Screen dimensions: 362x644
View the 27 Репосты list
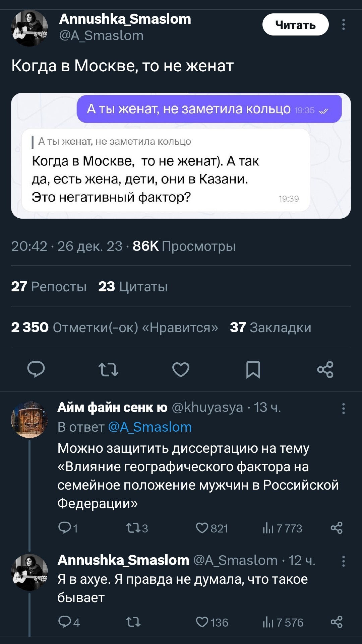coord(49,287)
